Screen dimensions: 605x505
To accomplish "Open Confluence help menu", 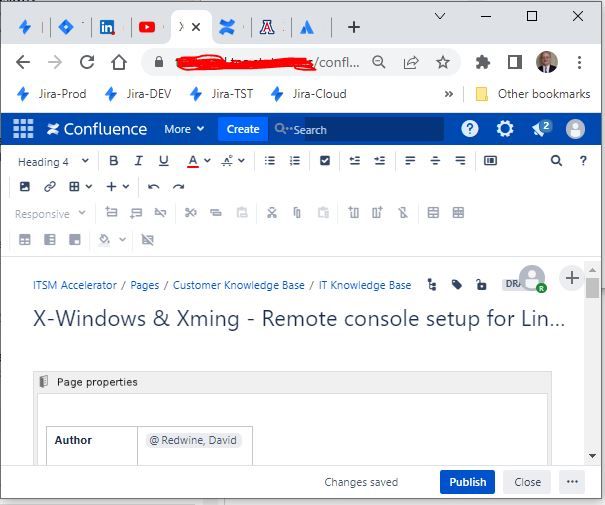I will [x=470, y=128].
